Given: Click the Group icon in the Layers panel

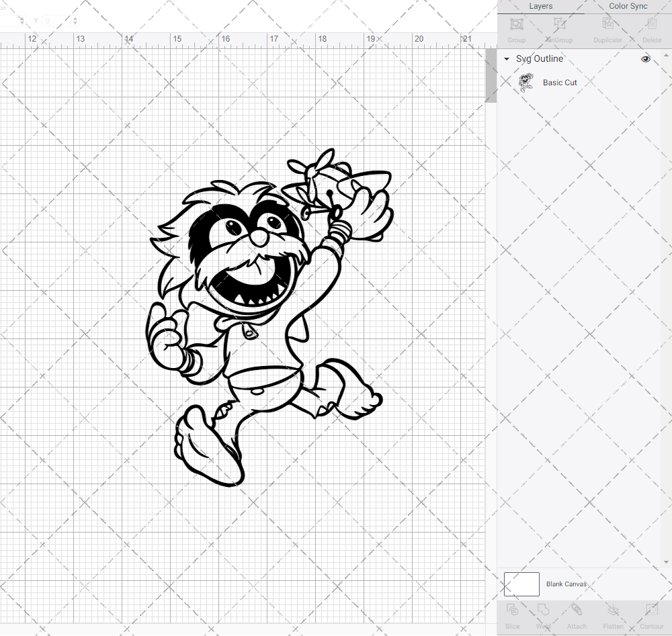Looking at the screenshot, I should 516,28.
